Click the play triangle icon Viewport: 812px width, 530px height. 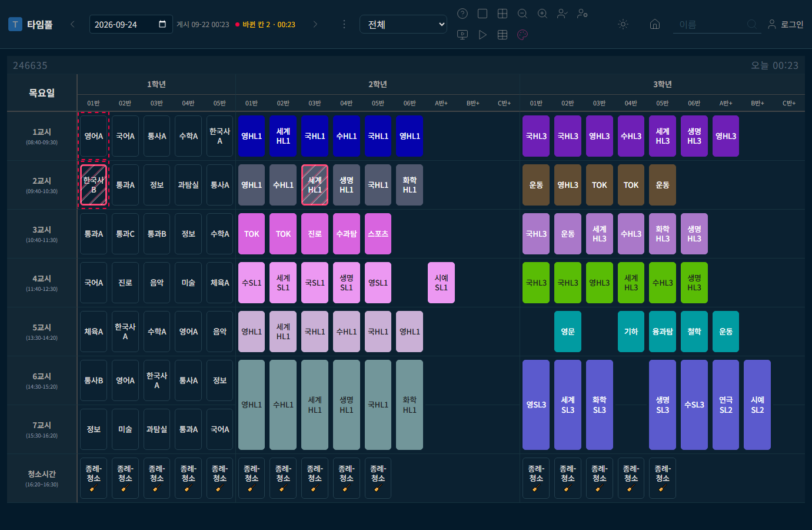pos(482,35)
